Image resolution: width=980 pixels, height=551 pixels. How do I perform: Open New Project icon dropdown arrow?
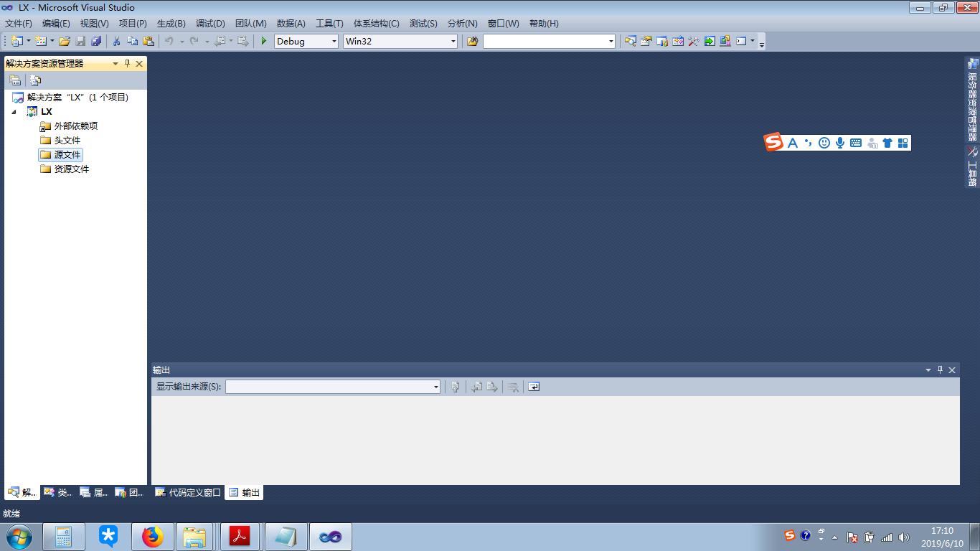pos(29,41)
